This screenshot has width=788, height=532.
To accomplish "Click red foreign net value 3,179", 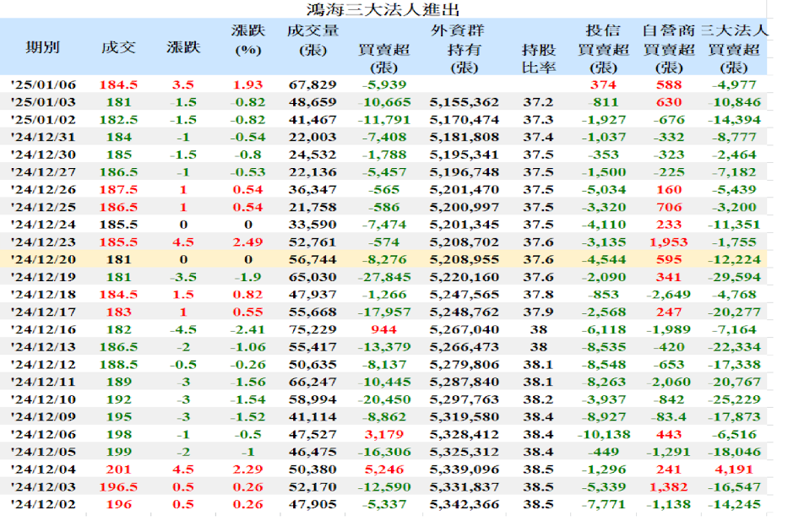I will pos(384,435).
